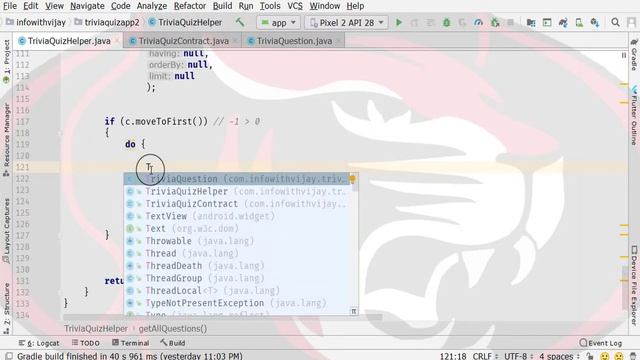
Task: Click the 121:18 caret position indicator
Action: pyautogui.click(x=453, y=356)
